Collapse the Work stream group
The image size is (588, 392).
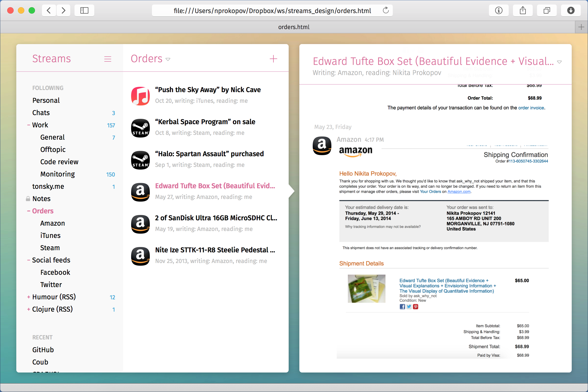tap(29, 125)
